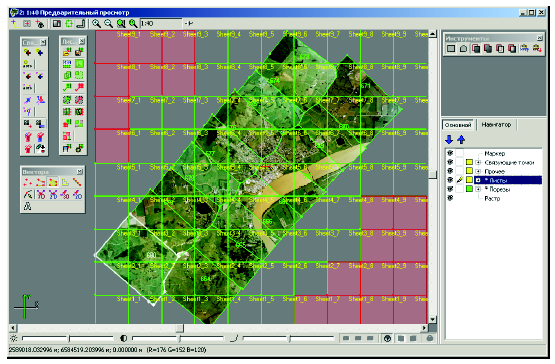
Task: Select the points vector tool in Вектора
Action: click(28, 182)
